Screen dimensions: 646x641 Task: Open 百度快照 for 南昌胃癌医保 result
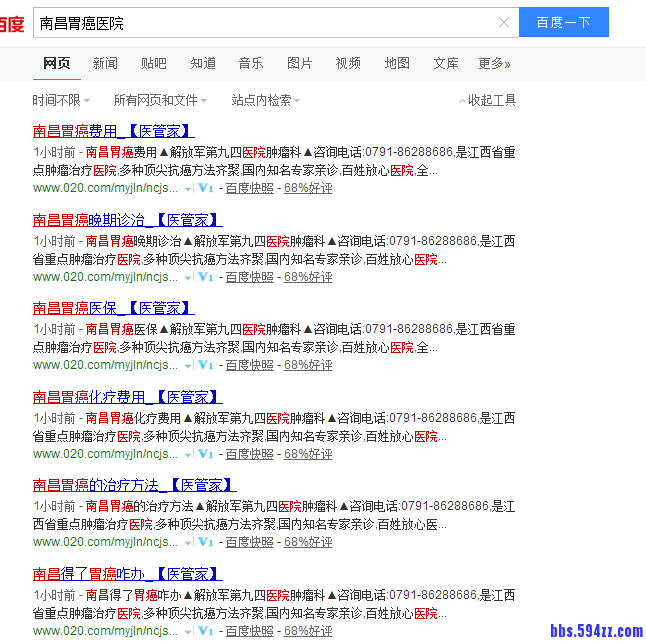[x=250, y=365]
